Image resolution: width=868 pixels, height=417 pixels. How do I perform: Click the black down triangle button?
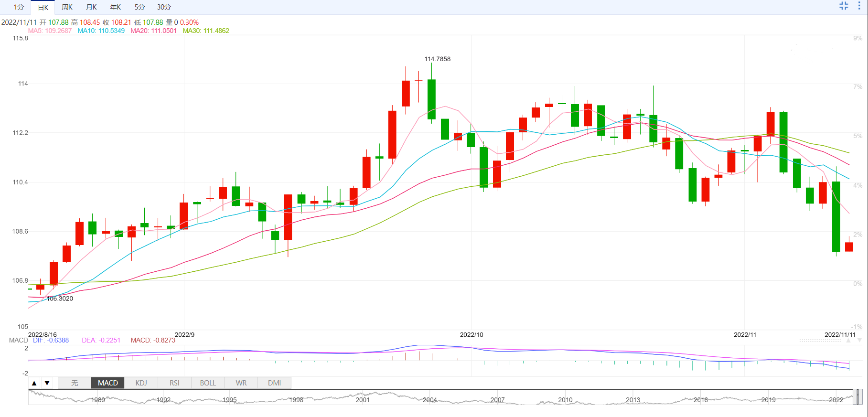47,383
